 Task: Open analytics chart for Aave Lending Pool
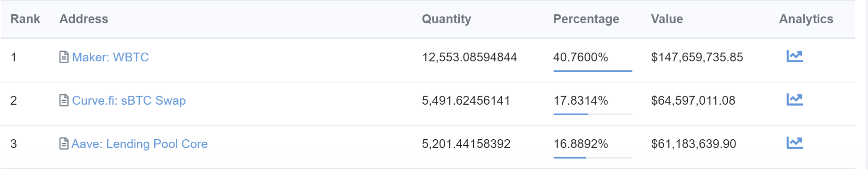[795, 143]
